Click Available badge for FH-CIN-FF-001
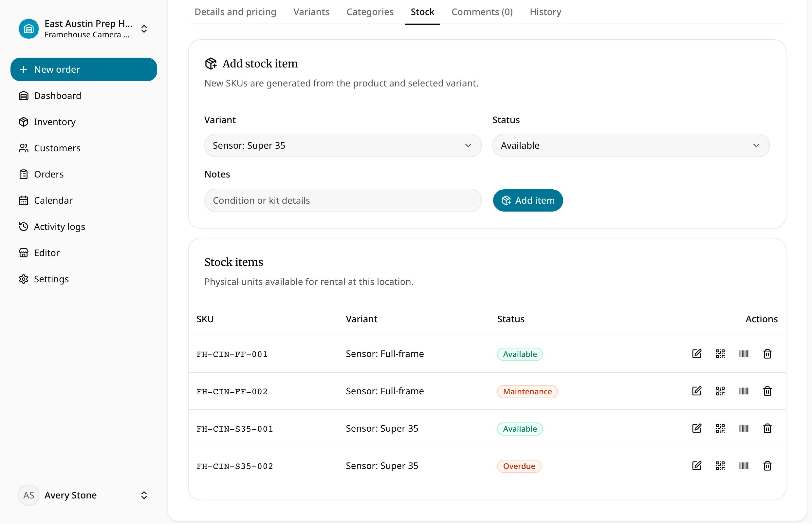 tap(519, 354)
